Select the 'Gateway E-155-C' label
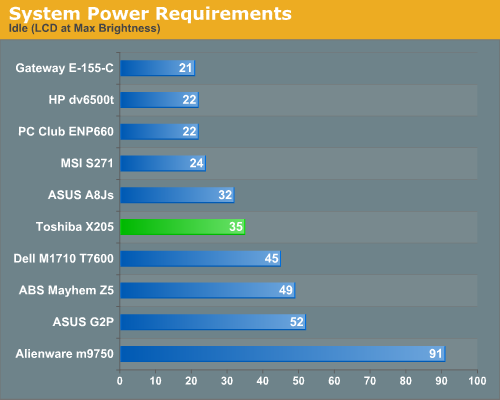This screenshot has height=400, width=500. click(x=64, y=68)
